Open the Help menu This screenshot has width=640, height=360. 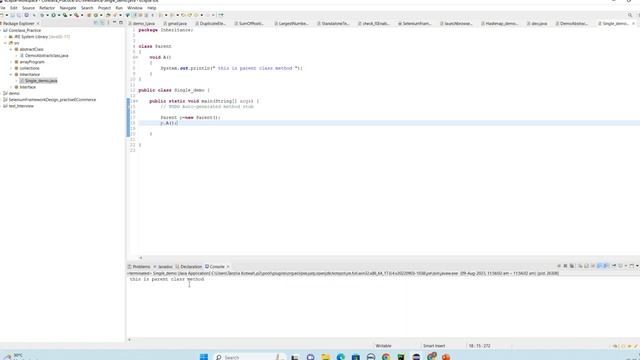click(x=151, y=8)
